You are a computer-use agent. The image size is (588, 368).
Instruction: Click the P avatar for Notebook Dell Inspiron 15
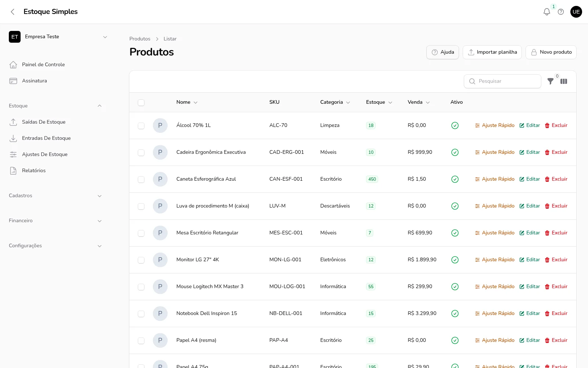tap(160, 314)
